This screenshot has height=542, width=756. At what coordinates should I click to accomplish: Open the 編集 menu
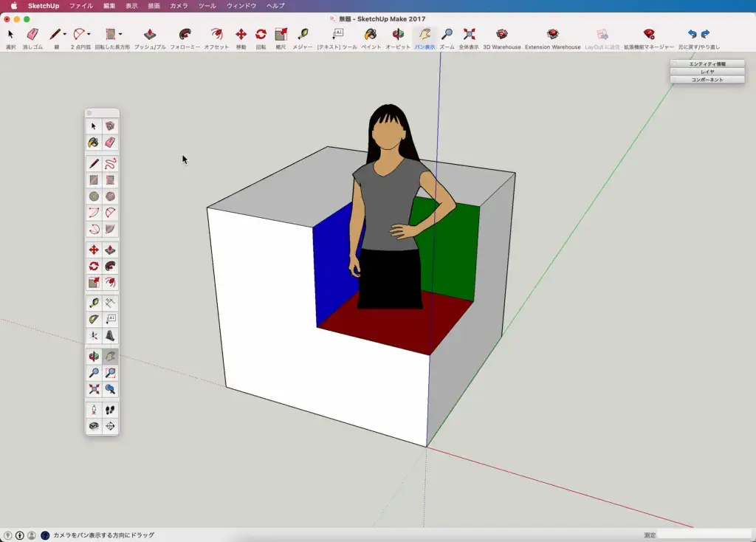point(109,6)
